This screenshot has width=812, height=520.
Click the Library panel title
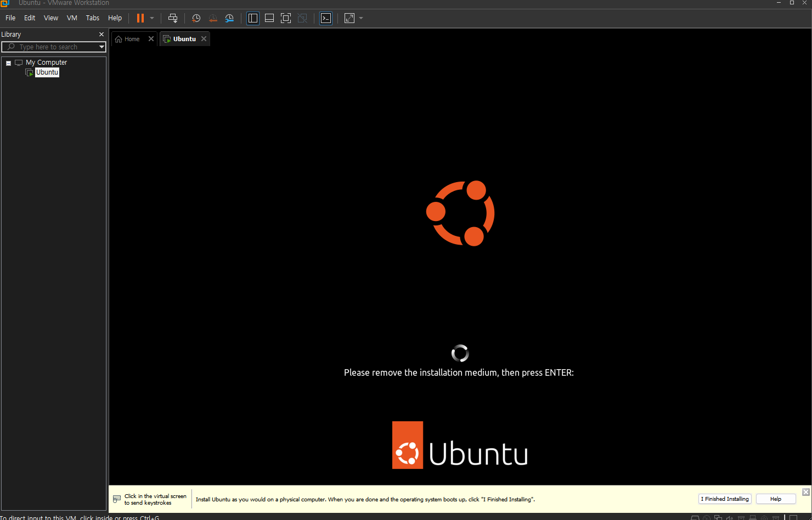click(11, 34)
